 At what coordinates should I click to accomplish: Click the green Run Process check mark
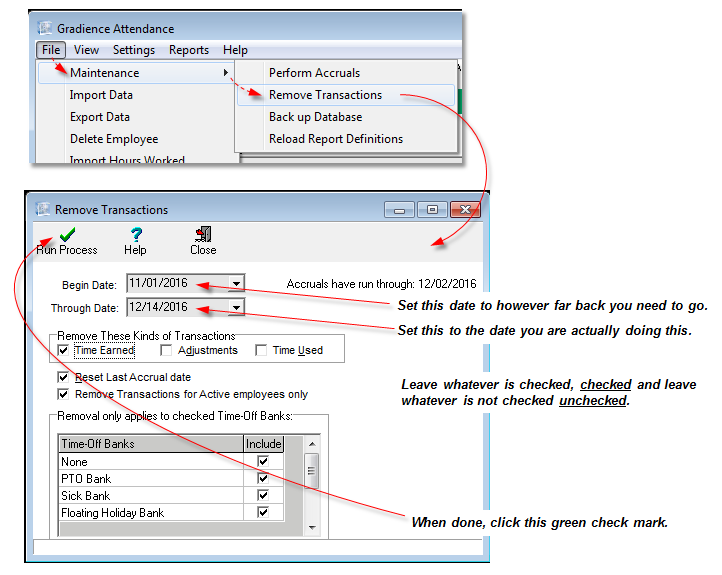(x=68, y=234)
